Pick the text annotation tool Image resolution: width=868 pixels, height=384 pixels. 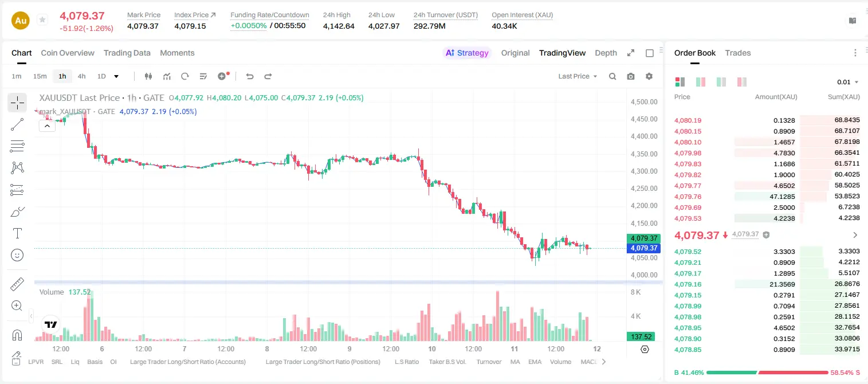pos(17,233)
